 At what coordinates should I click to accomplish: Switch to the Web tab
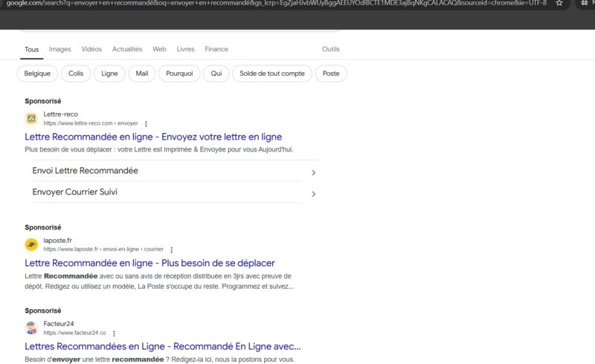[x=159, y=49]
